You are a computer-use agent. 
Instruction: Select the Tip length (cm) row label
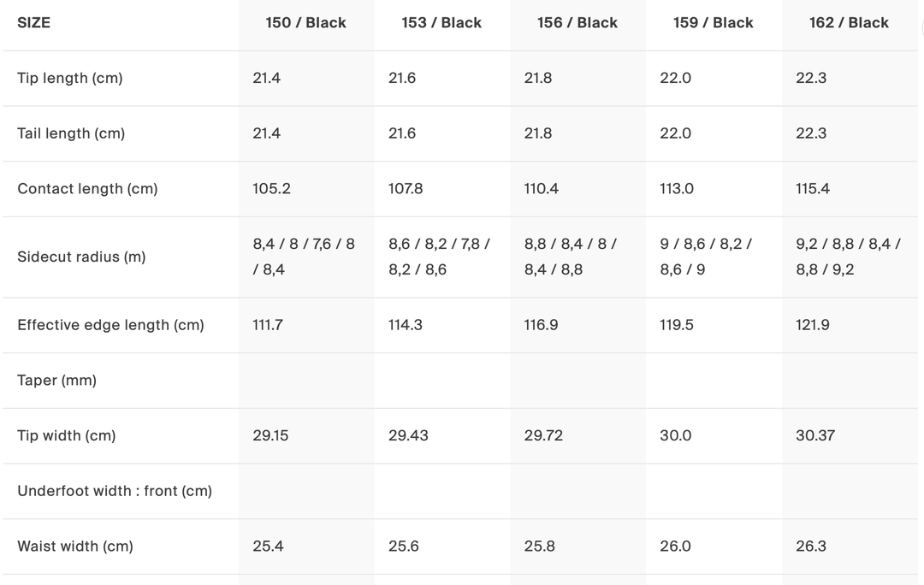(x=70, y=78)
